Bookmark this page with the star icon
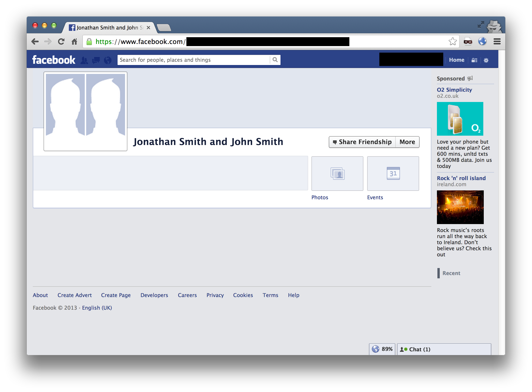Image resolution: width=532 pixels, height=392 pixels. coord(453,42)
